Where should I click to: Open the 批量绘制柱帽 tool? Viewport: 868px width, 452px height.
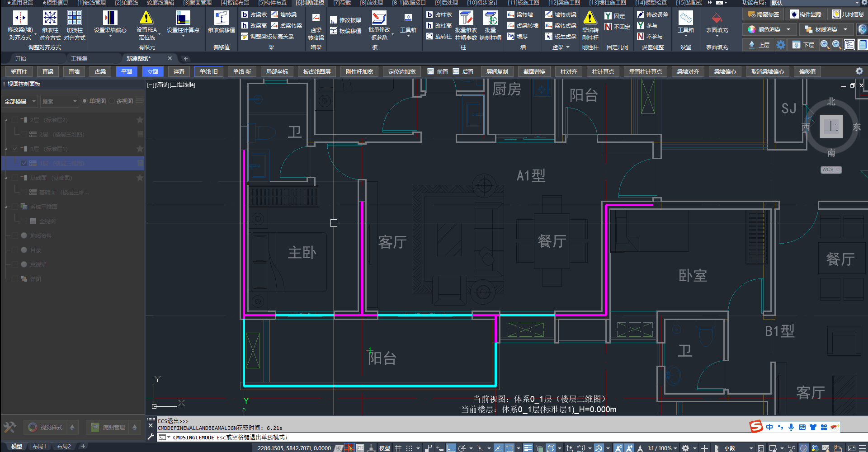(x=490, y=18)
